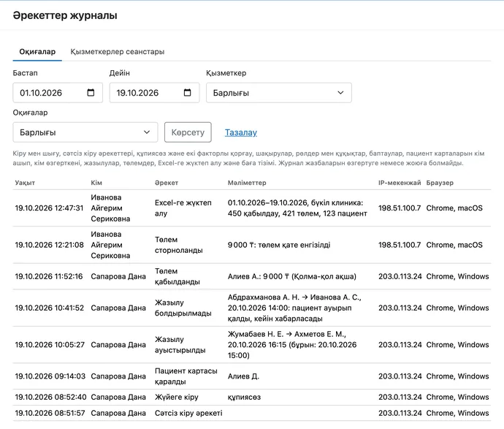Select timestamp 19.10.2026 11:52:16
504x429 pixels.
point(49,276)
